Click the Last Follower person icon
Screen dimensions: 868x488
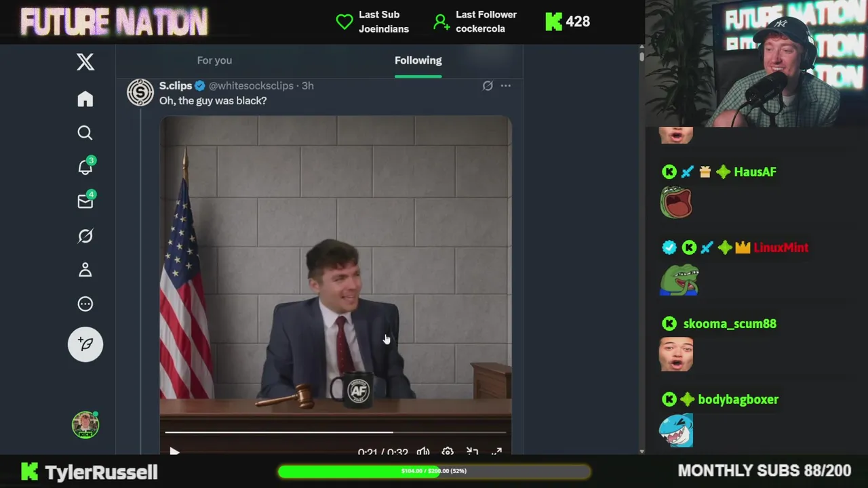pyautogui.click(x=441, y=22)
